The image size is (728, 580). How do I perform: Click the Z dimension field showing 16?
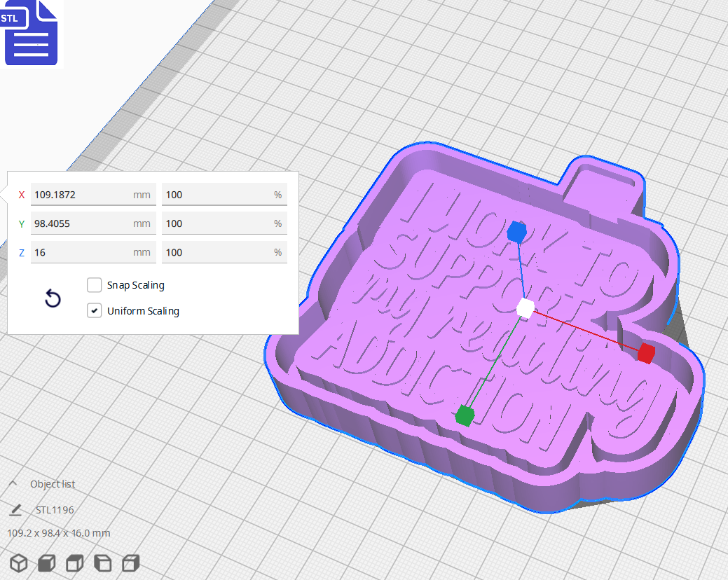click(x=91, y=251)
